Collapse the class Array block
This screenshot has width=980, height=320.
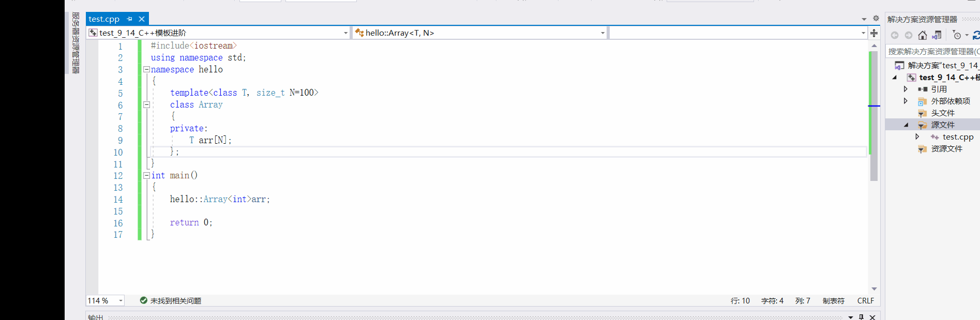pos(146,104)
